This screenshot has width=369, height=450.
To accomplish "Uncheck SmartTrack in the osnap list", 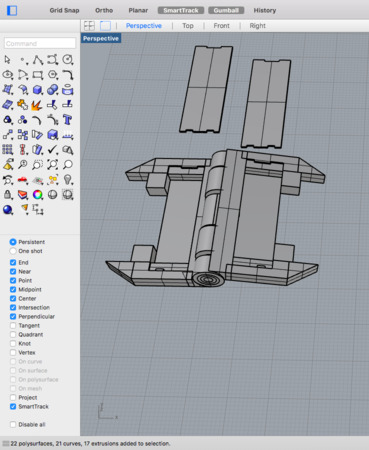I will [13, 406].
